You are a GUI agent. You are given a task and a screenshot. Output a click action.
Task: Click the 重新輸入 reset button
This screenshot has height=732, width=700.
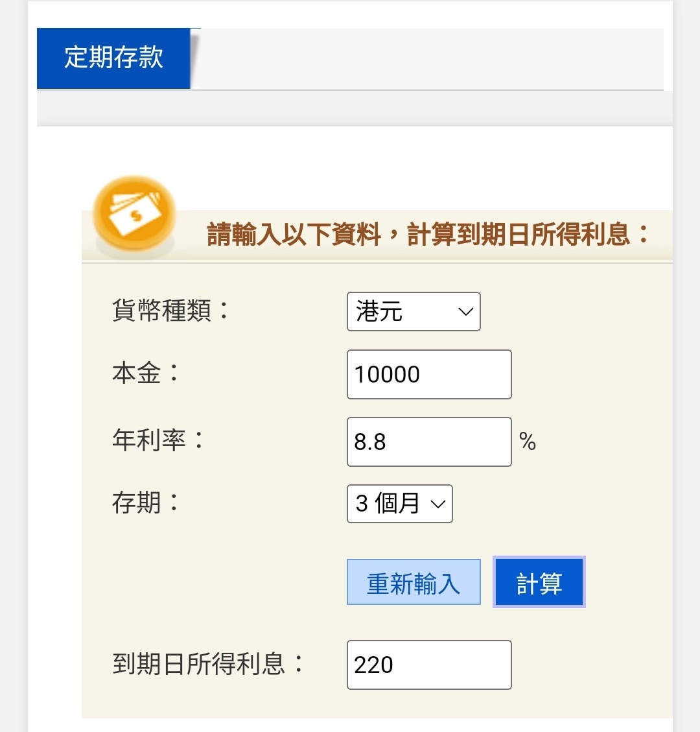point(414,582)
